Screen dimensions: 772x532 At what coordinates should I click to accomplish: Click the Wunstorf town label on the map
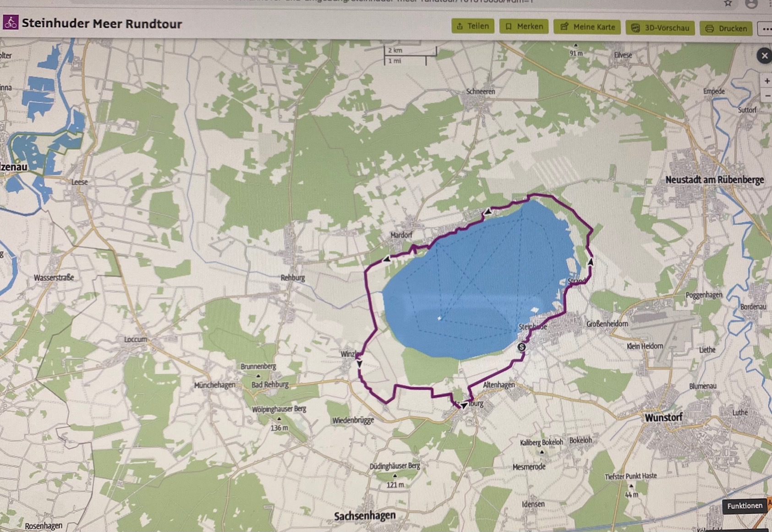(x=663, y=417)
